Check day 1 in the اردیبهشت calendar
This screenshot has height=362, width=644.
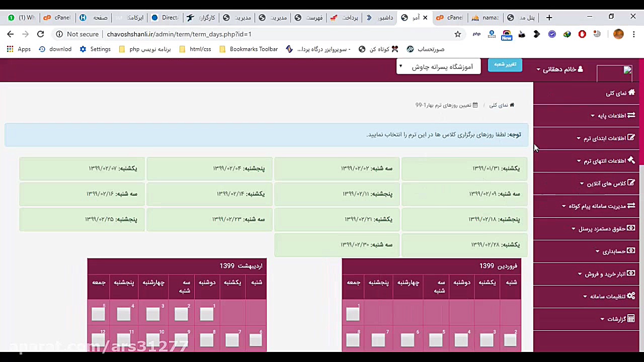click(206, 314)
